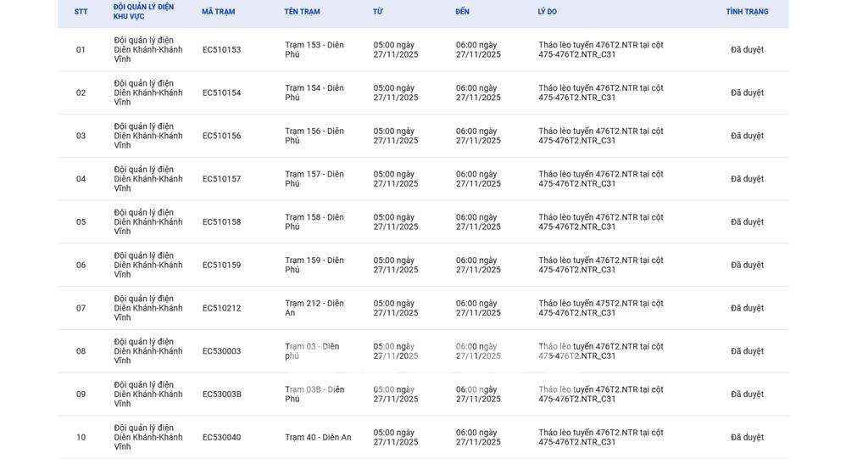Viewport: 868px width, 459px height.
Task: Select the Từ column header
Action: (377, 12)
